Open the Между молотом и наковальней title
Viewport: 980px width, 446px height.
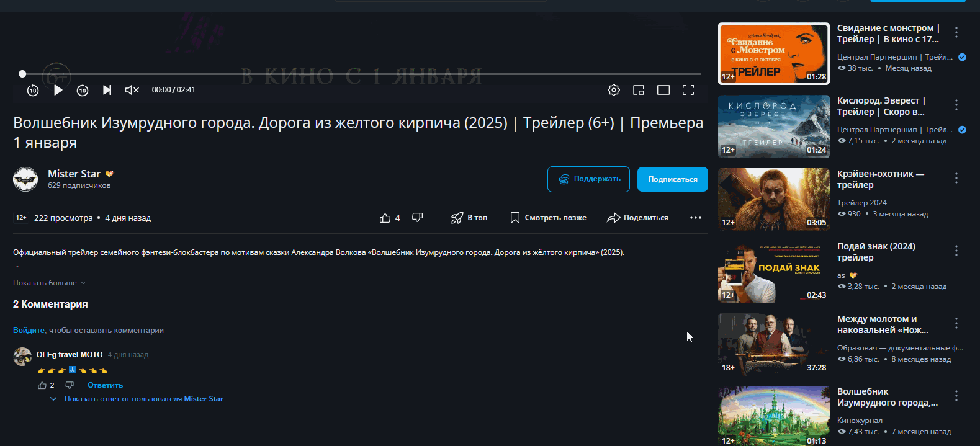click(x=883, y=324)
